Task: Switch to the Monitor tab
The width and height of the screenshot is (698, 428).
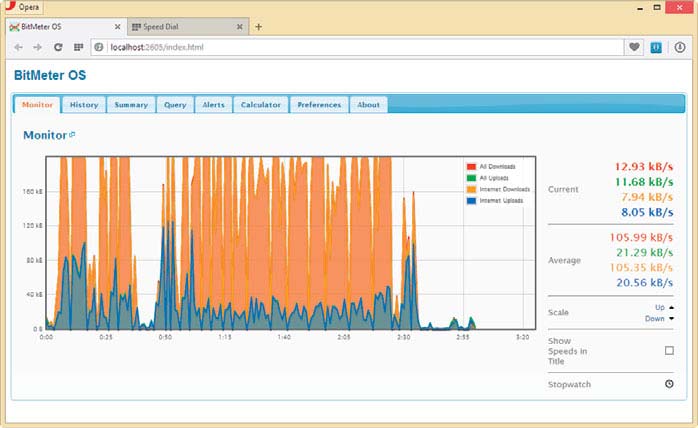Action: pyautogui.click(x=37, y=105)
